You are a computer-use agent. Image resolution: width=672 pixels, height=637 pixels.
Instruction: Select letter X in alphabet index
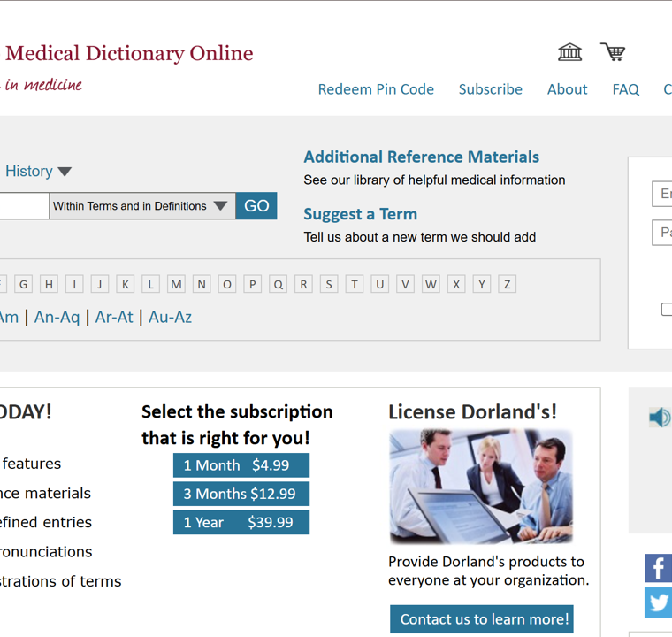[456, 284]
